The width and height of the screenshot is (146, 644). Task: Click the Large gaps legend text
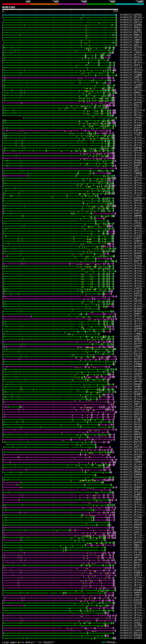pyautogui.click(x=28, y=642)
